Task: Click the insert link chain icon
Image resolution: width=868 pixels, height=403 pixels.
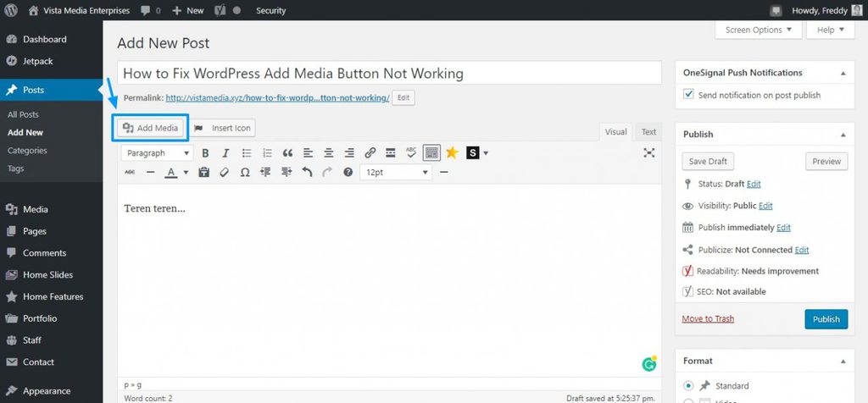Action: coord(370,153)
